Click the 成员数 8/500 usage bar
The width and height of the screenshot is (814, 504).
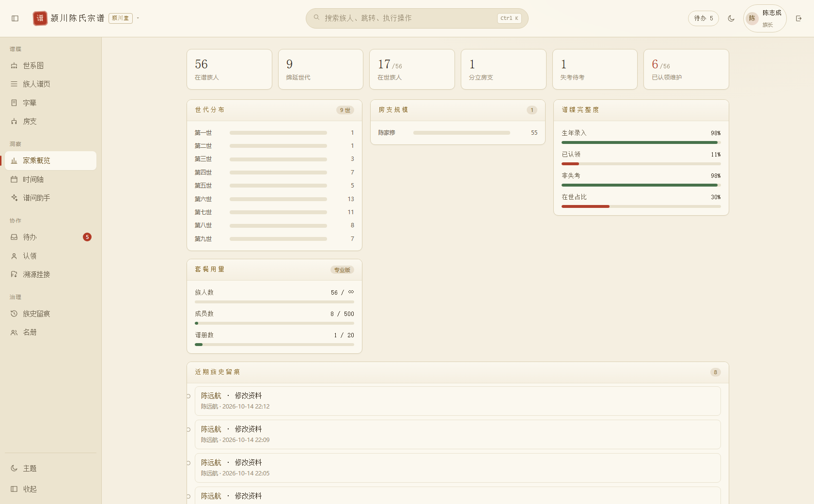[x=274, y=323]
